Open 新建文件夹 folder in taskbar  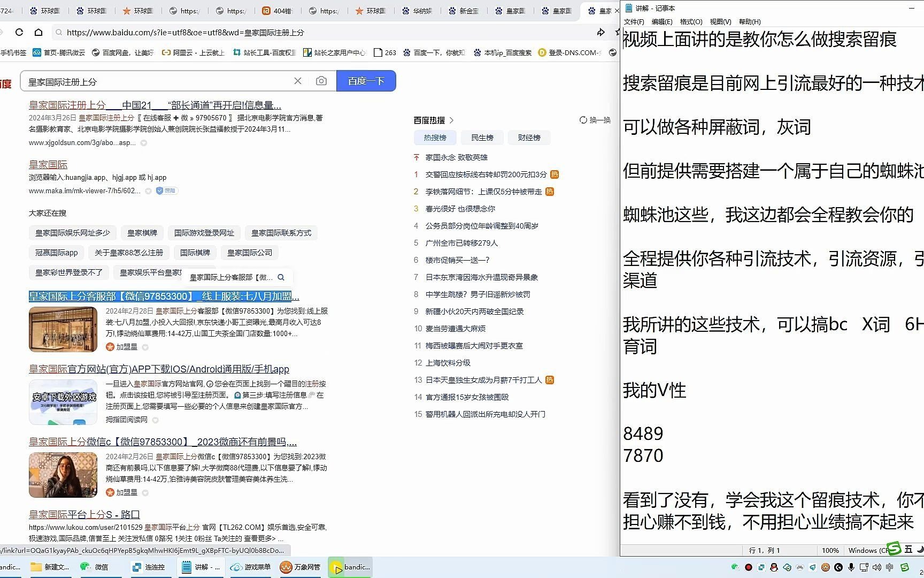coord(50,567)
